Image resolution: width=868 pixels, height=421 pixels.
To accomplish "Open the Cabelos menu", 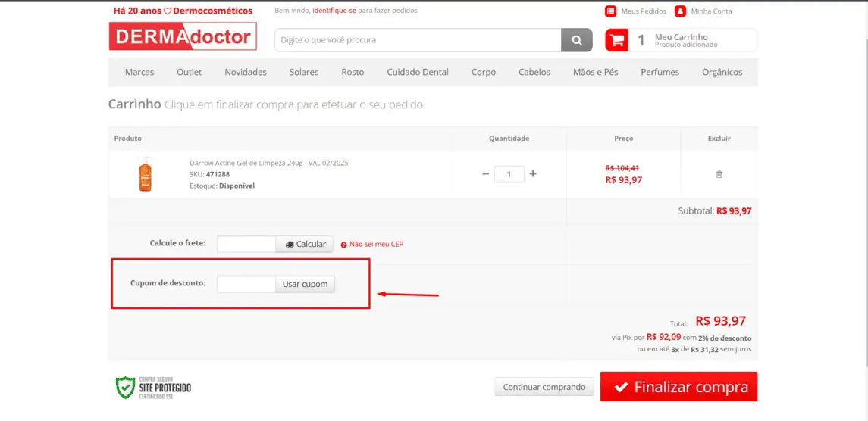I will click(534, 72).
